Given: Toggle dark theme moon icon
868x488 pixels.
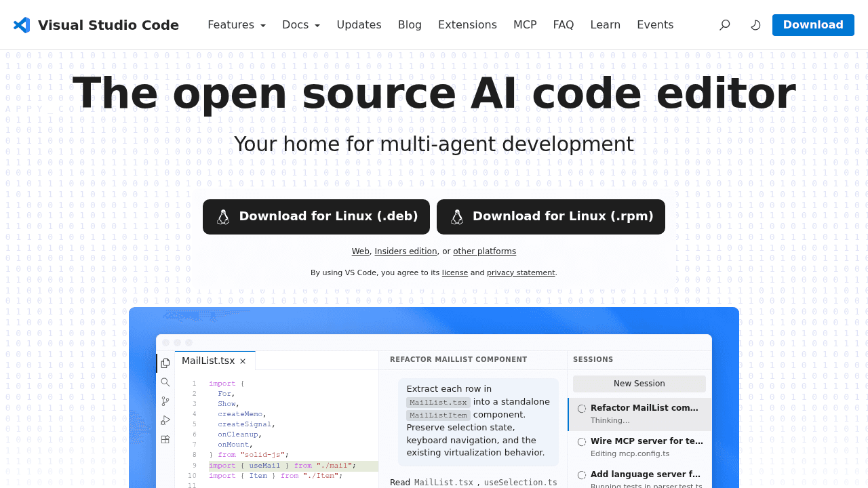Looking at the screenshot, I should (x=755, y=25).
